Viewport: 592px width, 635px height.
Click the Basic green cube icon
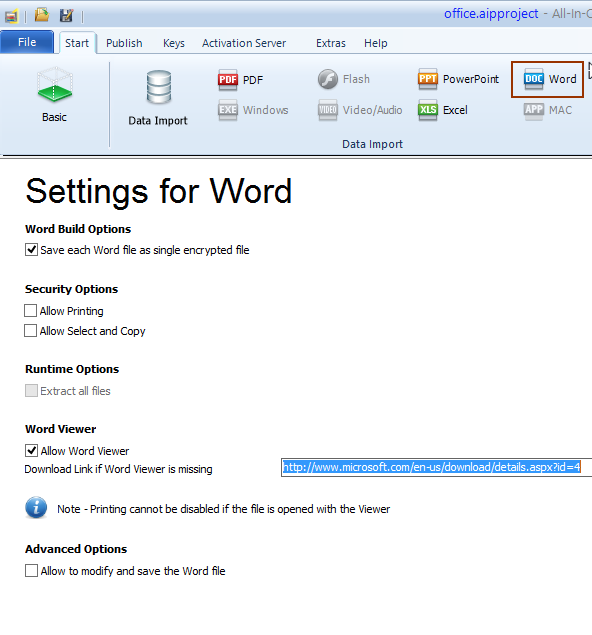pyautogui.click(x=55, y=84)
